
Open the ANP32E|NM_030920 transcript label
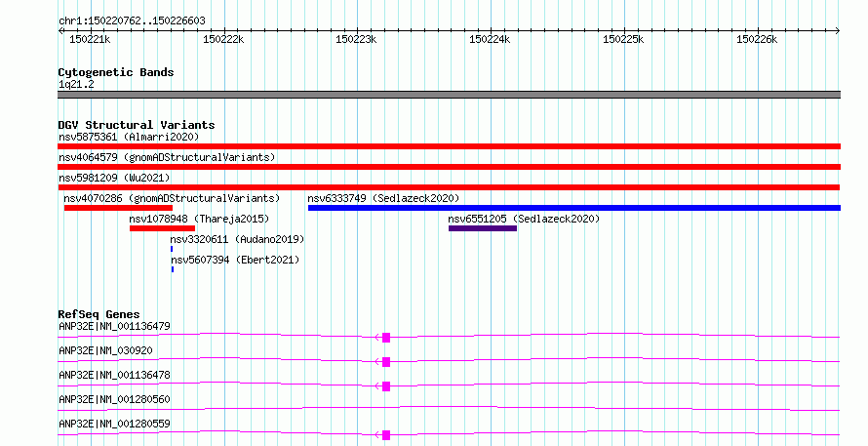(x=105, y=350)
